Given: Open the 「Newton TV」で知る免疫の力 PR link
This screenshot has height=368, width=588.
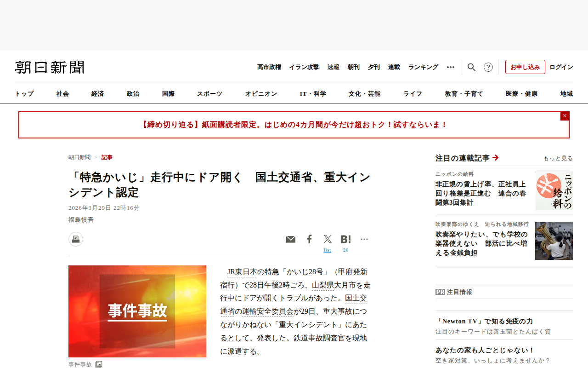Looking at the screenshot, I should (484, 321).
